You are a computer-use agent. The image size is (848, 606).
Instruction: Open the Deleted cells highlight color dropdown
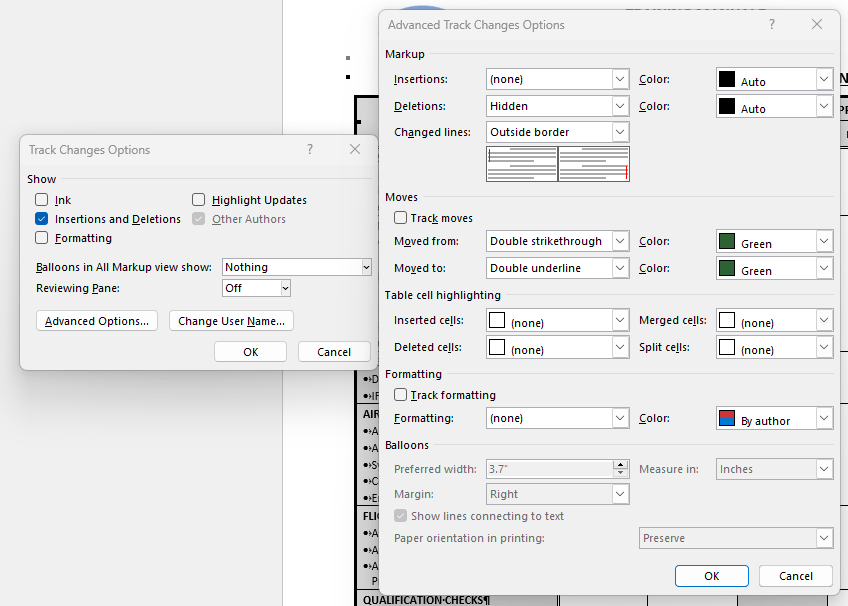tap(558, 347)
